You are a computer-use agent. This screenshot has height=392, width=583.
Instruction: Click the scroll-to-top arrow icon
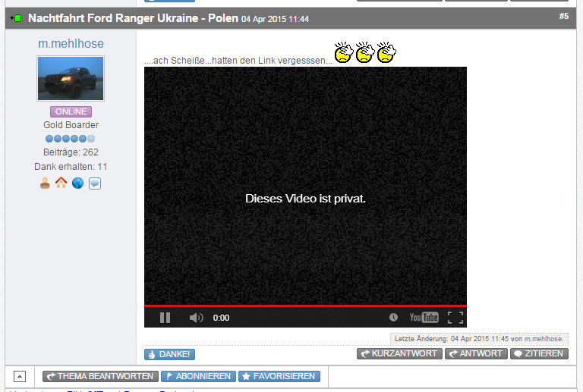coord(20,376)
